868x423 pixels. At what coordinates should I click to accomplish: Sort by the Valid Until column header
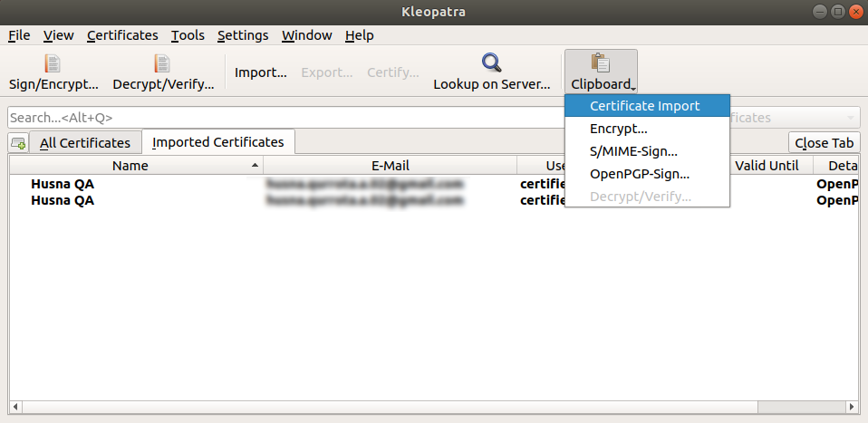tap(767, 166)
